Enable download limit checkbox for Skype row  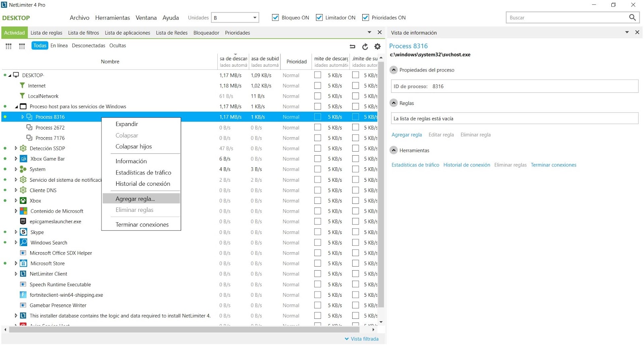318,232
